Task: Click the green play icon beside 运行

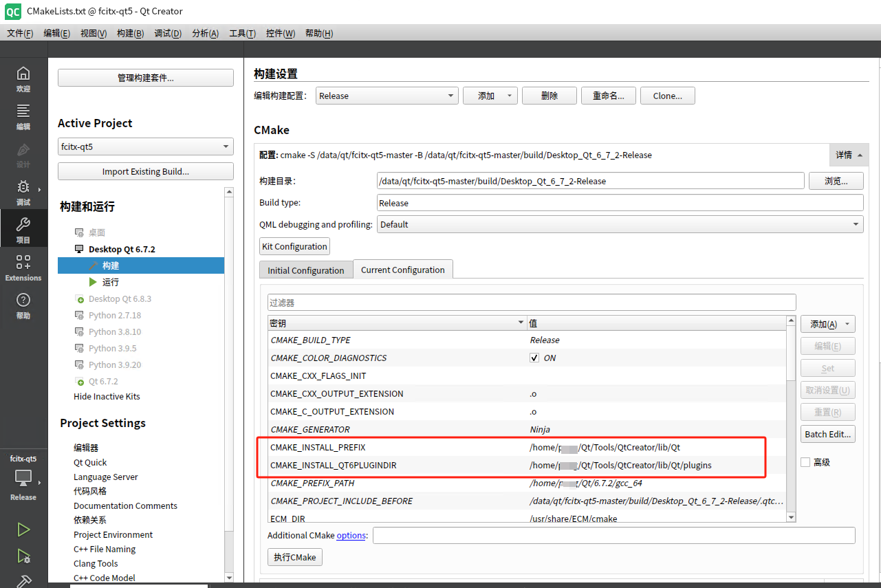Action: (x=93, y=282)
